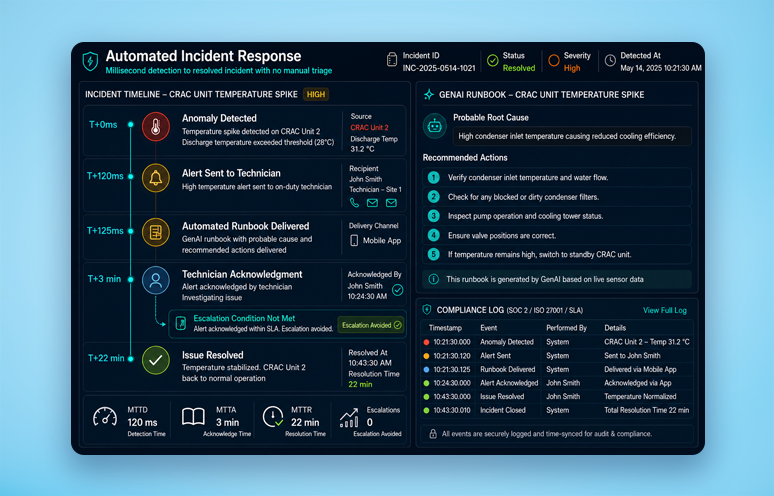774x496 pixels.
Task: Click the MTTA open book icon
Action: [194, 417]
